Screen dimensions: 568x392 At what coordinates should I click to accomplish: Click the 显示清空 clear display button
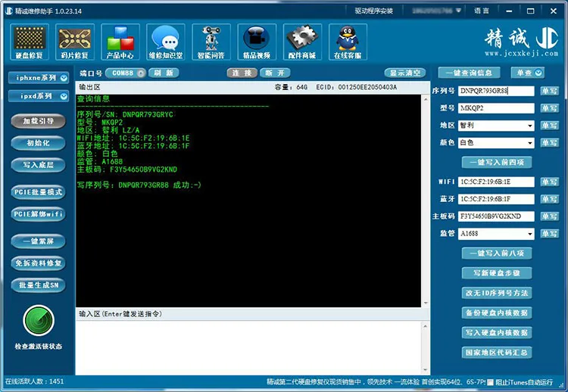405,73
